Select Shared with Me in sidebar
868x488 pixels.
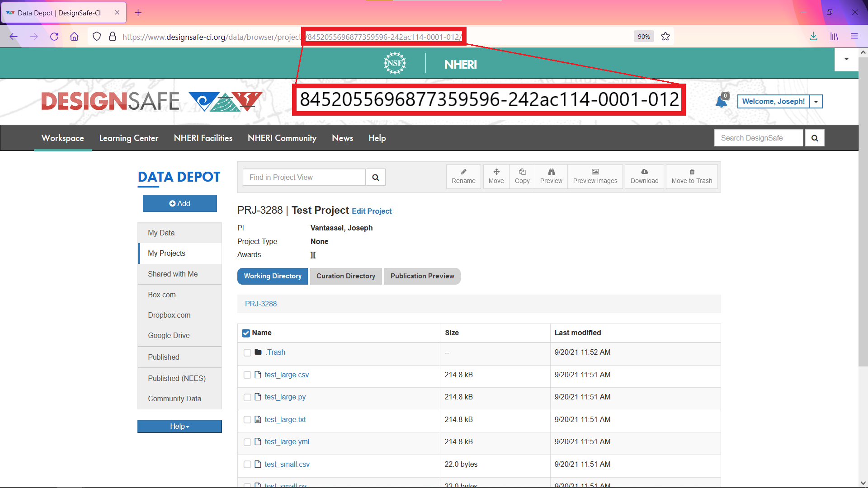click(180, 274)
